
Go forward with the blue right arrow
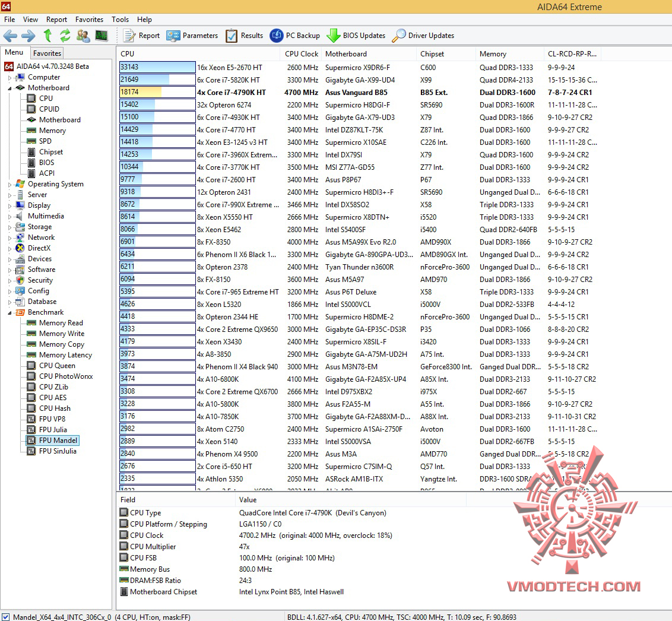point(28,36)
